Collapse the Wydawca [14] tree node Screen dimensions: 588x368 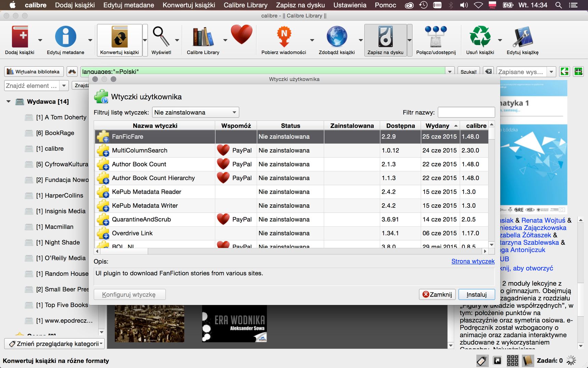[9, 102]
